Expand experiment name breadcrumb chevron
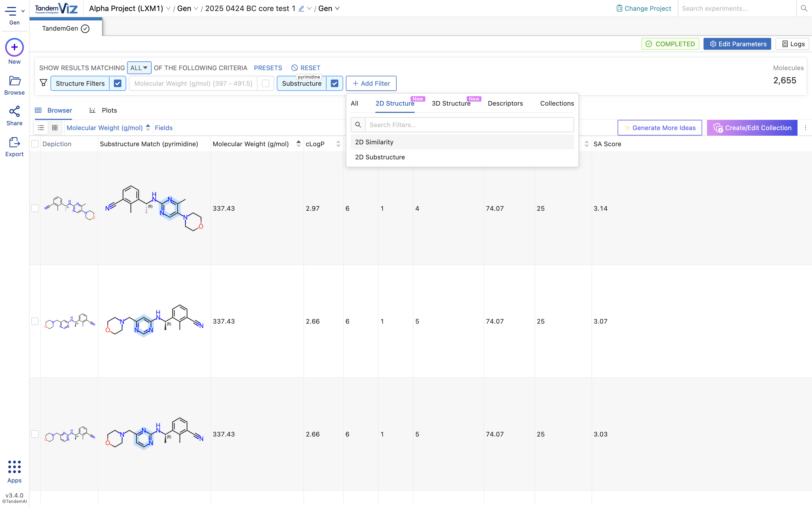This screenshot has width=812, height=508. click(309, 9)
